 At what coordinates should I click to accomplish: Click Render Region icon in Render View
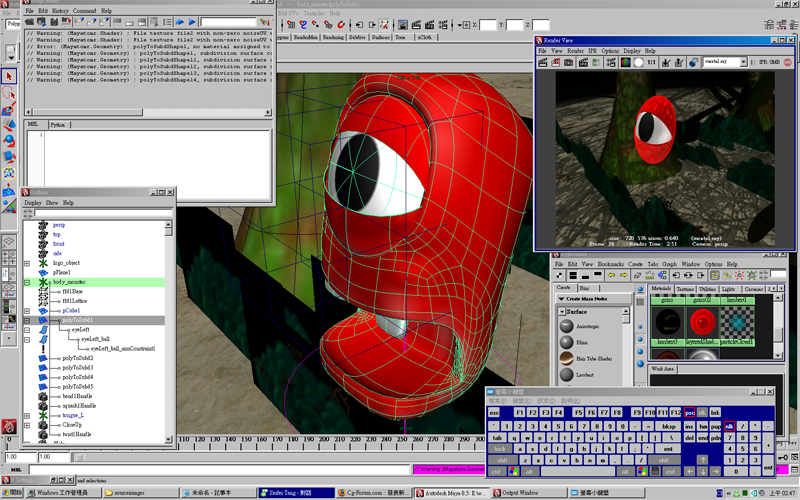coord(556,62)
